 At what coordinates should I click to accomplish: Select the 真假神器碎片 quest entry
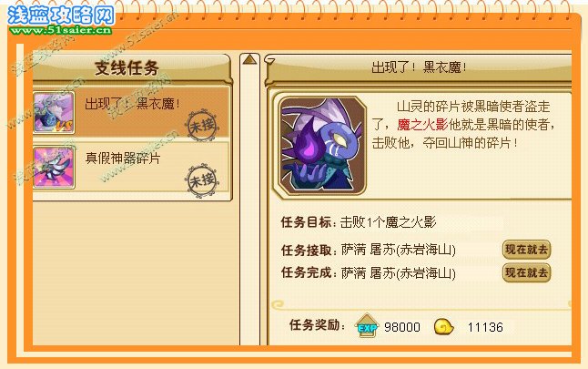[x=131, y=168]
